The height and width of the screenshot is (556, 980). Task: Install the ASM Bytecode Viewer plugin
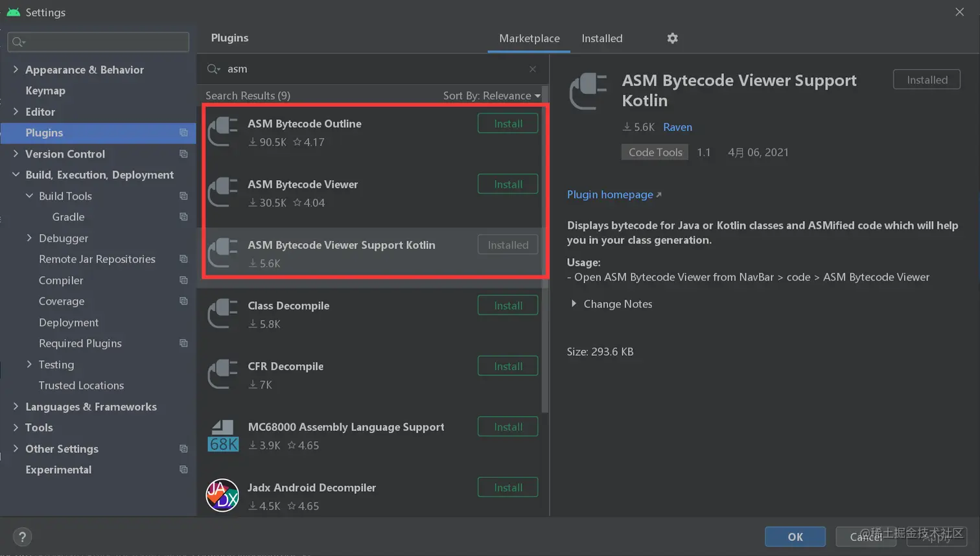(x=507, y=184)
